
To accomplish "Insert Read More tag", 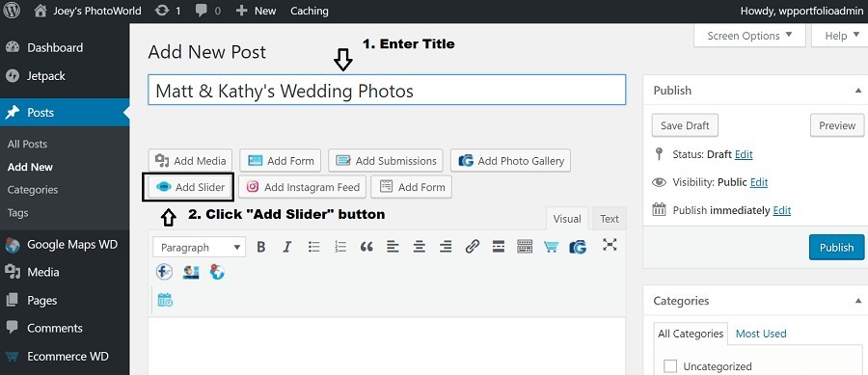I will pos(499,247).
